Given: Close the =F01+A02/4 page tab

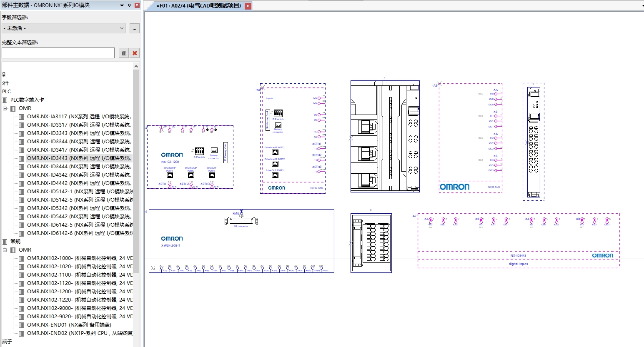Looking at the screenshot, I should click(x=248, y=6).
